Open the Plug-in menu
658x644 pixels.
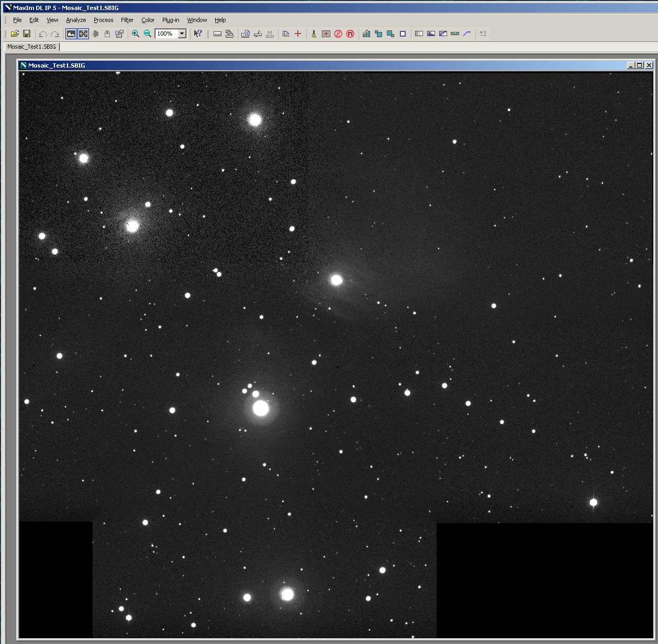tap(171, 20)
